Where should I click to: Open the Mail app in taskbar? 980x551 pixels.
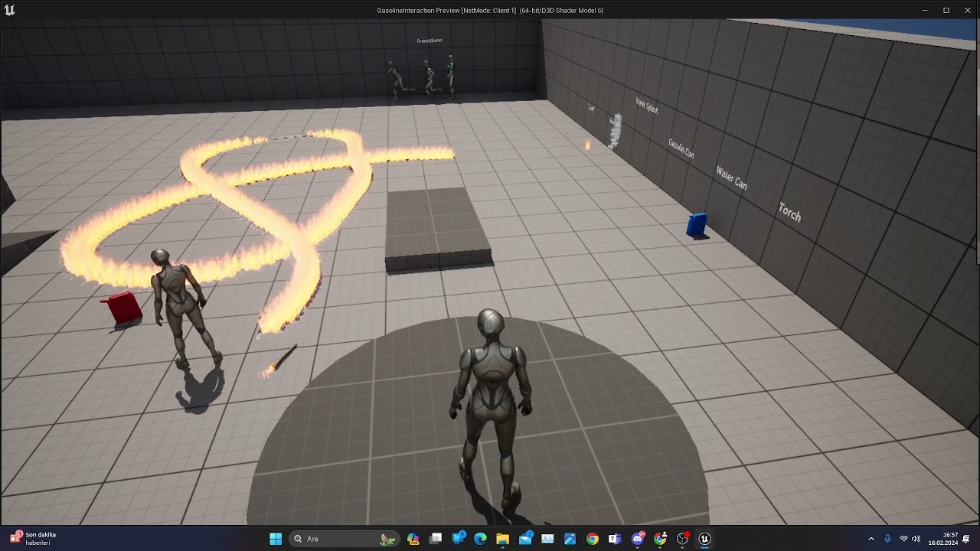pyautogui.click(x=525, y=539)
